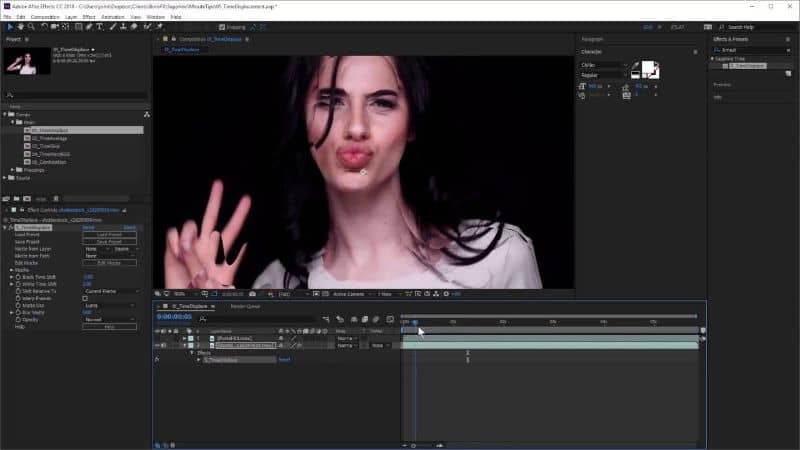800x450 pixels.
Task: Select the Roto Brush tool
Action: (148, 27)
